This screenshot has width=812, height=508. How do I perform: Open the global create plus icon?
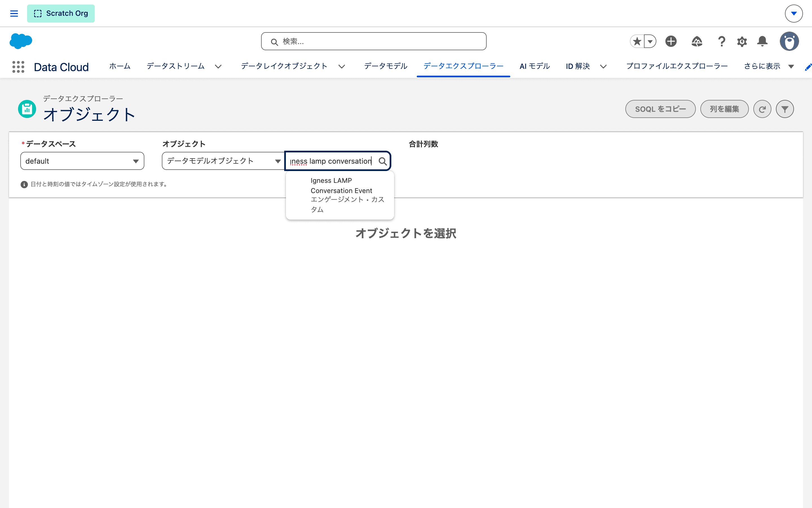pos(671,41)
